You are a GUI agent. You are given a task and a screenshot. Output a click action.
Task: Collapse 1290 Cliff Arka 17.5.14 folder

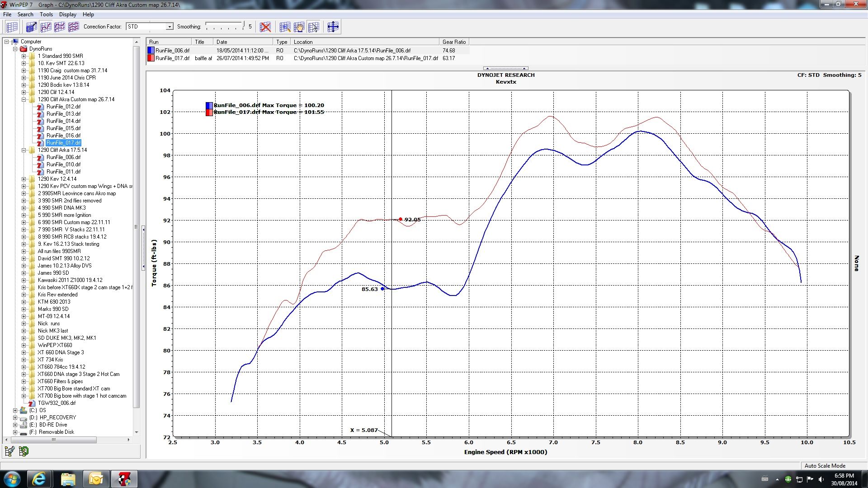pos(24,150)
